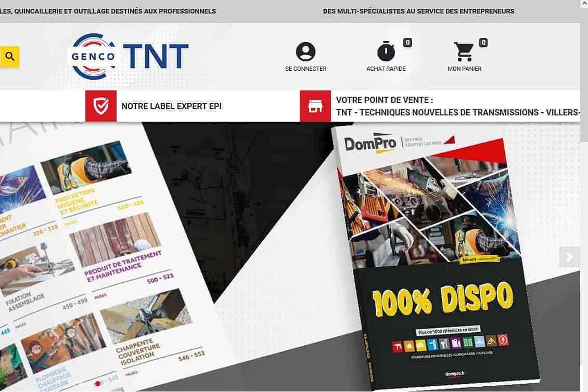Click the ACHAT RAPIDE text label

click(386, 68)
